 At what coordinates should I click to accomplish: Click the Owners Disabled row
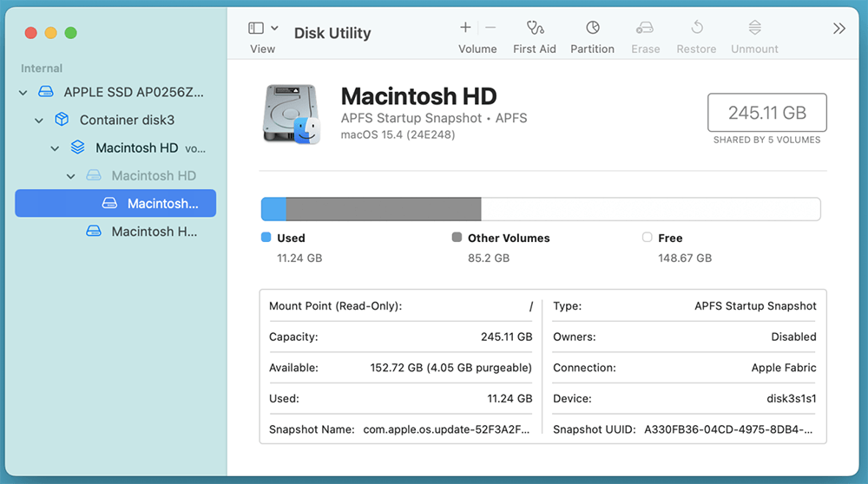(x=685, y=337)
